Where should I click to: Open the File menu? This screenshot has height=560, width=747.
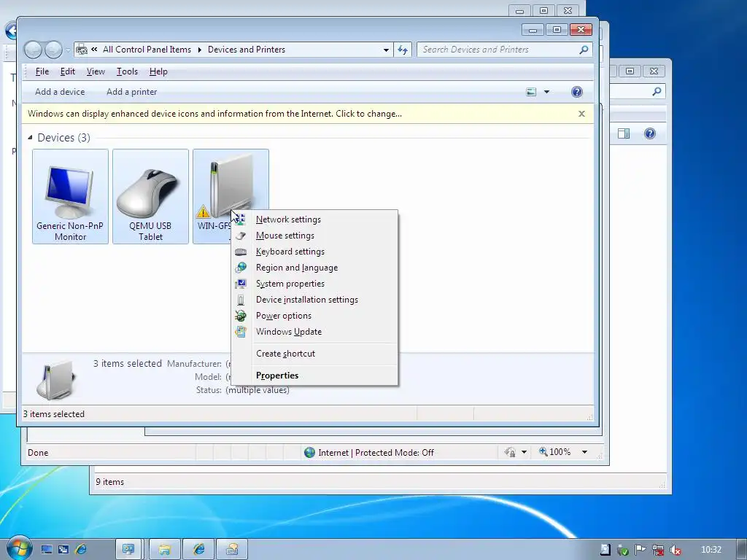tap(42, 71)
